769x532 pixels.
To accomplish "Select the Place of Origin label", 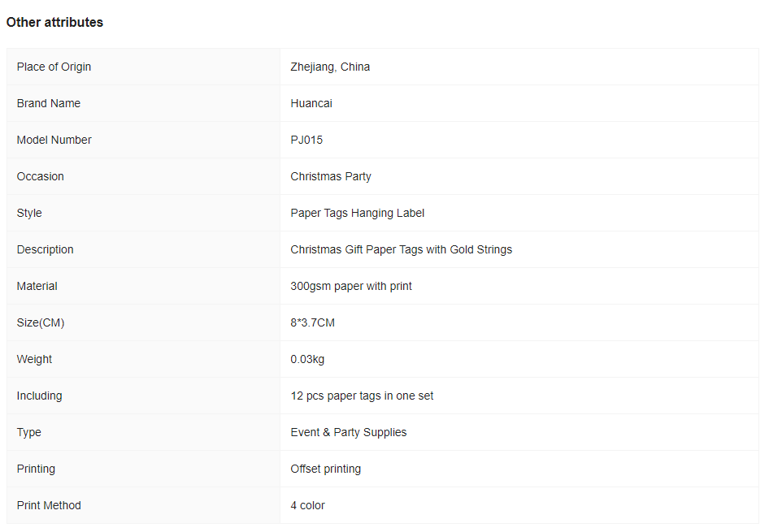I will [x=54, y=67].
